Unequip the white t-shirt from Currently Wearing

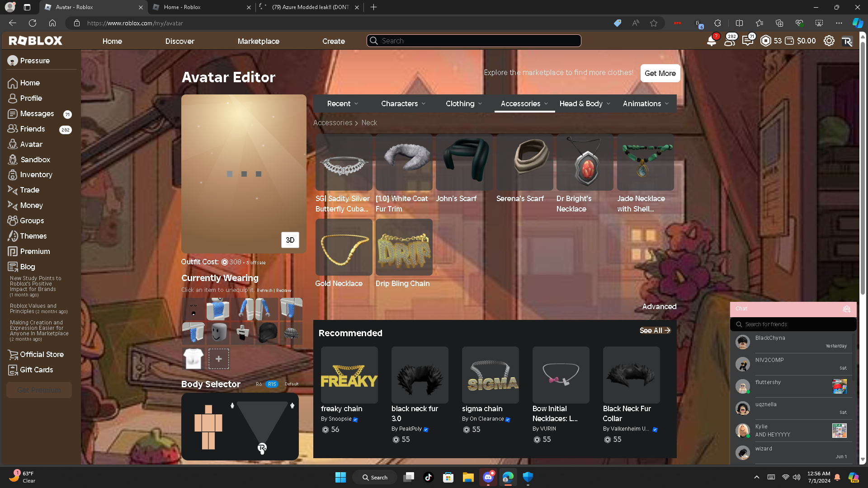(x=193, y=359)
